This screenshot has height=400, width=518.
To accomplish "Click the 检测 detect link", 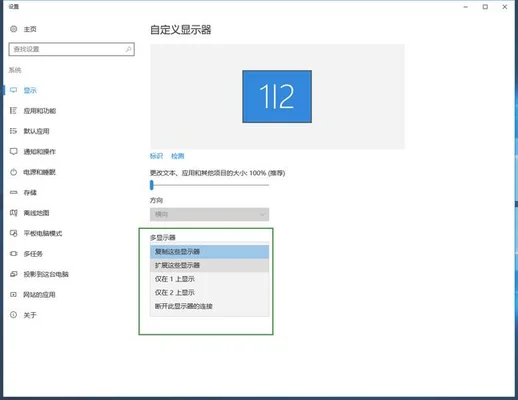I will click(178, 156).
